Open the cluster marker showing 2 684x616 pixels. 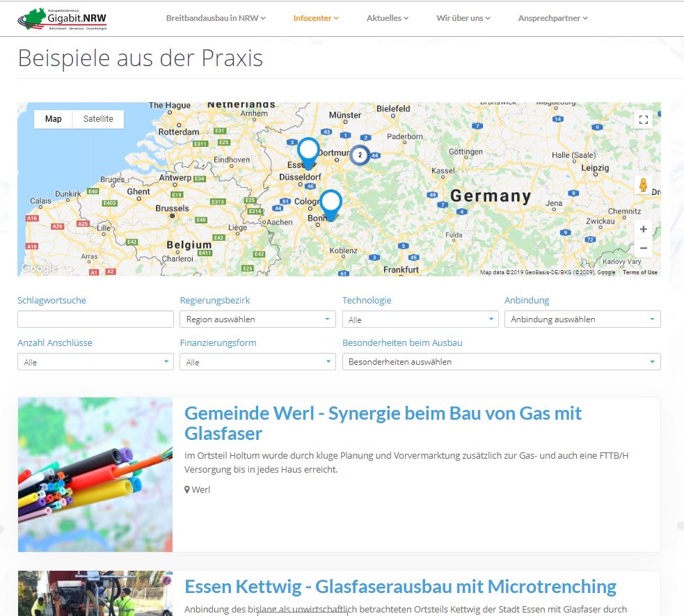[x=360, y=155]
